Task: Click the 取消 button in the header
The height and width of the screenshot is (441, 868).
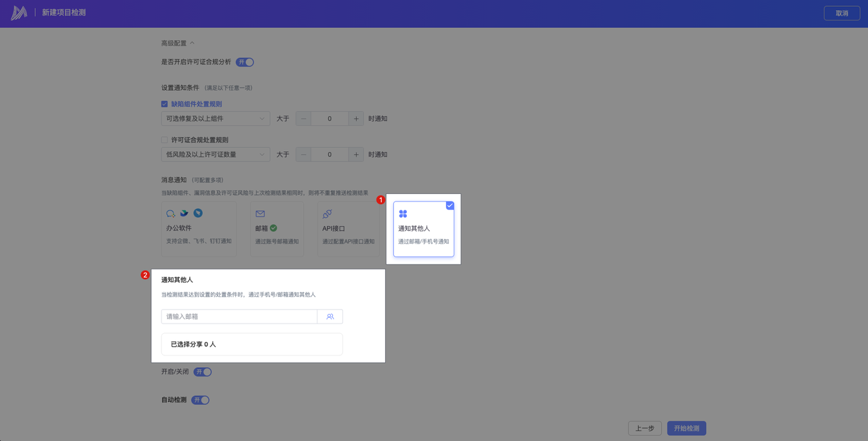Action: click(x=842, y=13)
